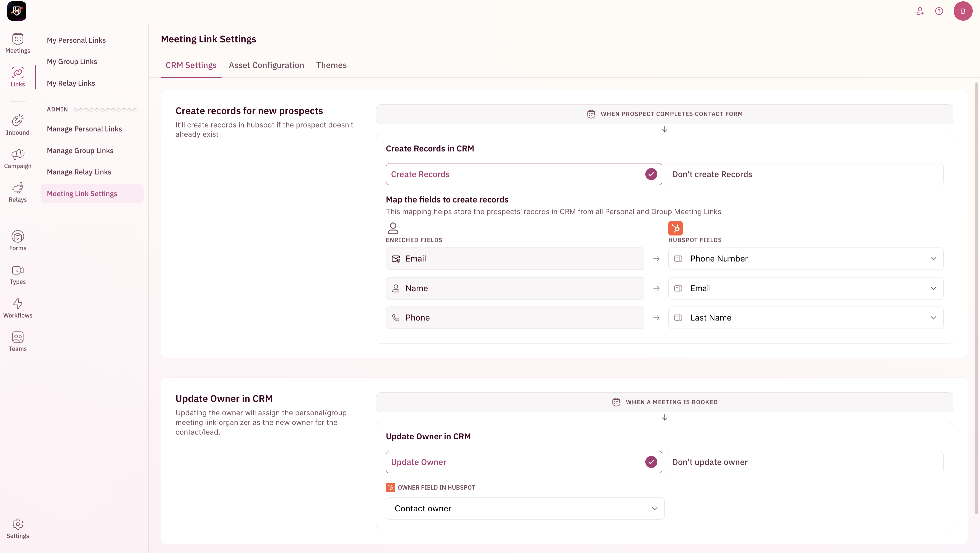Select the Links icon in sidebar
Image resolution: width=980 pixels, height=553 pixels.
[x=17, y=77]
